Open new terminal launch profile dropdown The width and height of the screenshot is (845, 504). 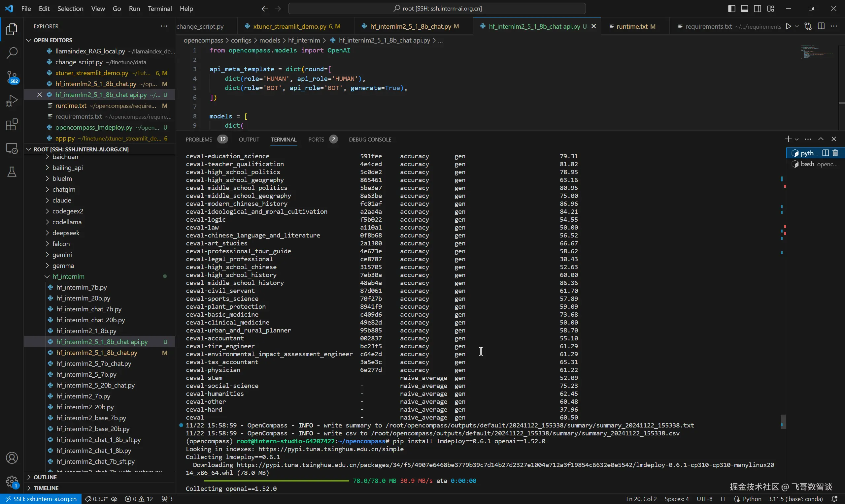click(x=797, y=139)
